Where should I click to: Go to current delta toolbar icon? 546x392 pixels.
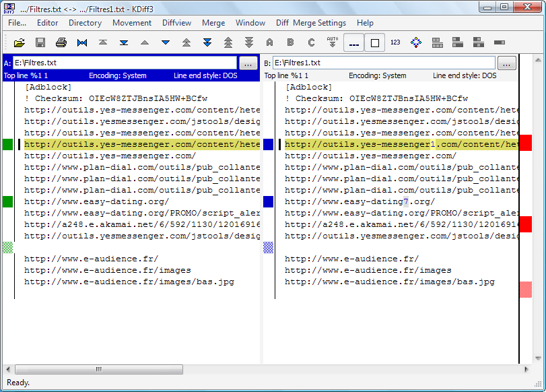(82, 42)
